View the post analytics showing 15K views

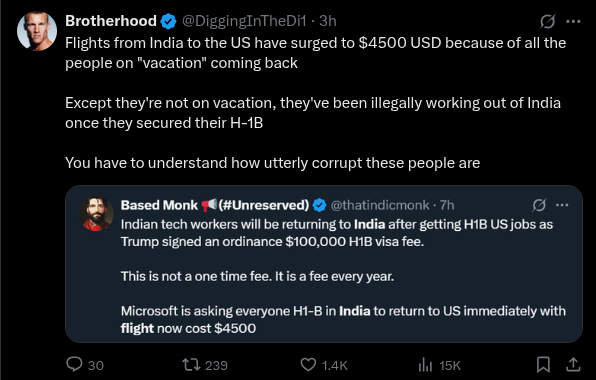click(425, 365)
